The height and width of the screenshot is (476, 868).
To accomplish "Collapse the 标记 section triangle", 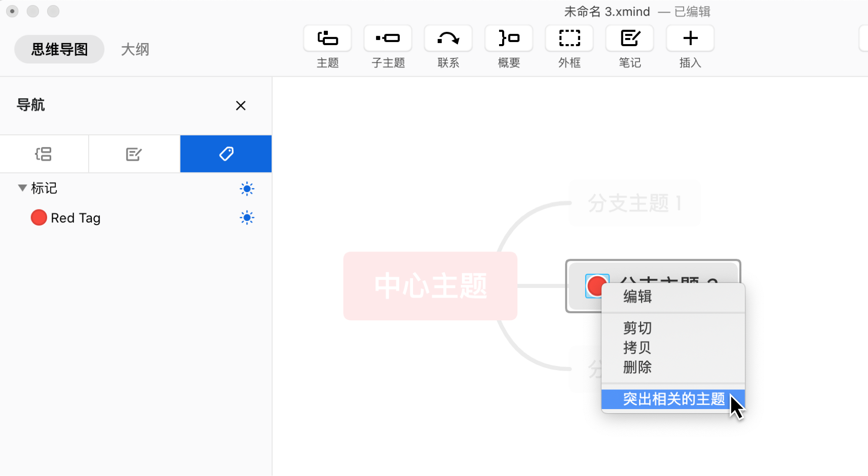I will click(22, 188).
